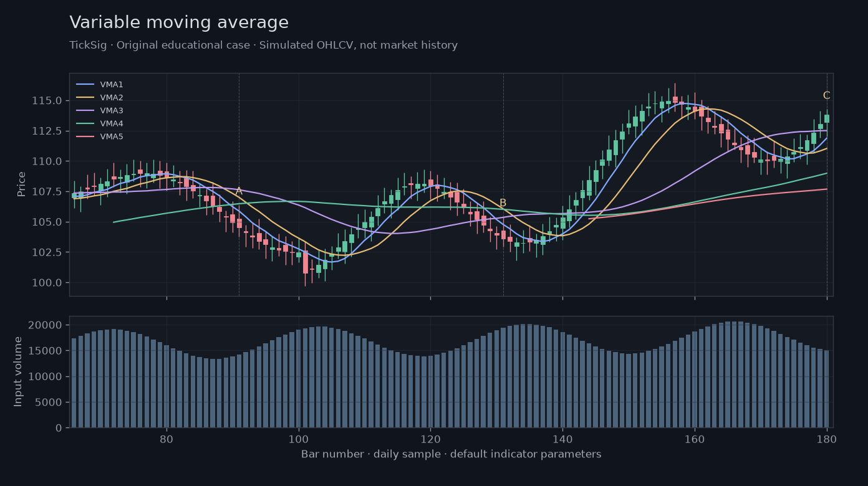Click the 107.5 price tick label
This screenshot has height=486, width=868.
tap(46, 192)
